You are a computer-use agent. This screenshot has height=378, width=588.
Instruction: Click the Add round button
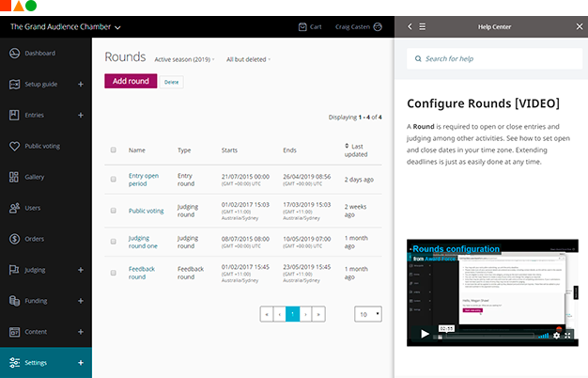coord(131,81)
